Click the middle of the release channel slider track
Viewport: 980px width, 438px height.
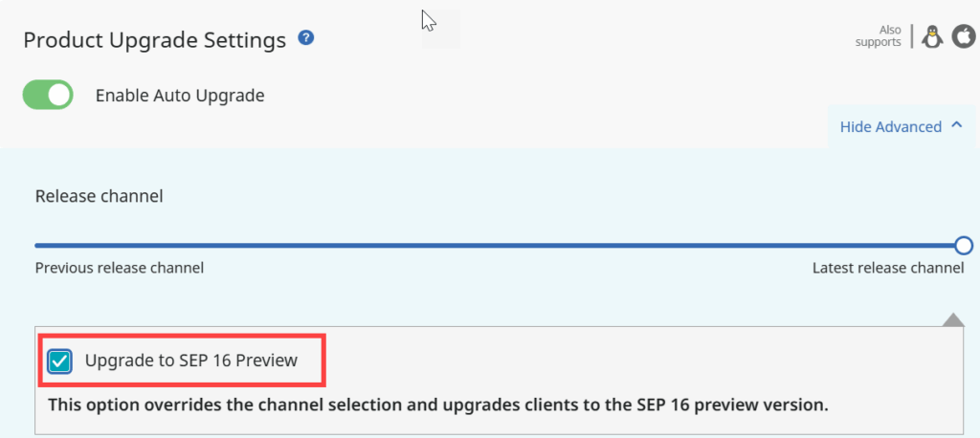pyautogui.click(x=495, y=246)
